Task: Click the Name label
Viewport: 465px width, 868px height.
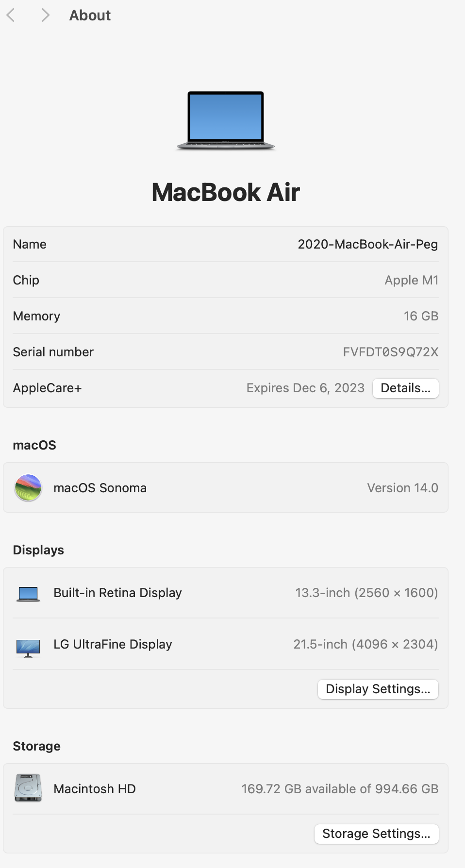Action: tap(30, 244)
